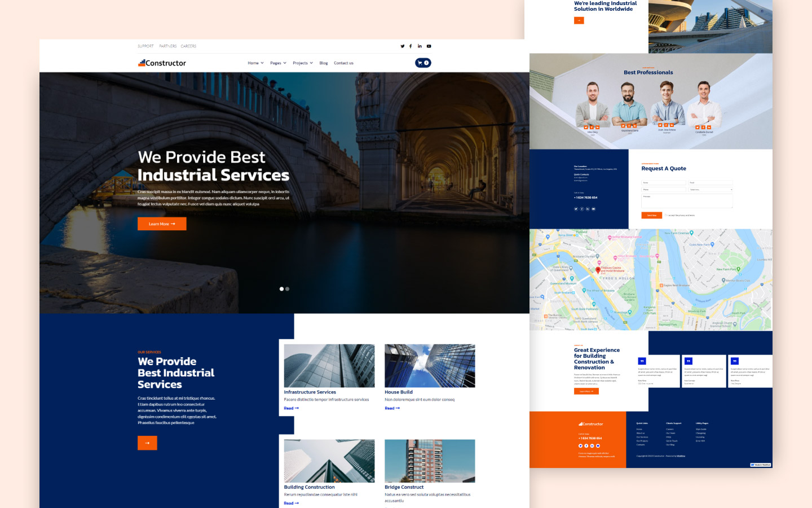Click the Name input field in the quote form
812x508 pixels.
[x=663, y=182]
